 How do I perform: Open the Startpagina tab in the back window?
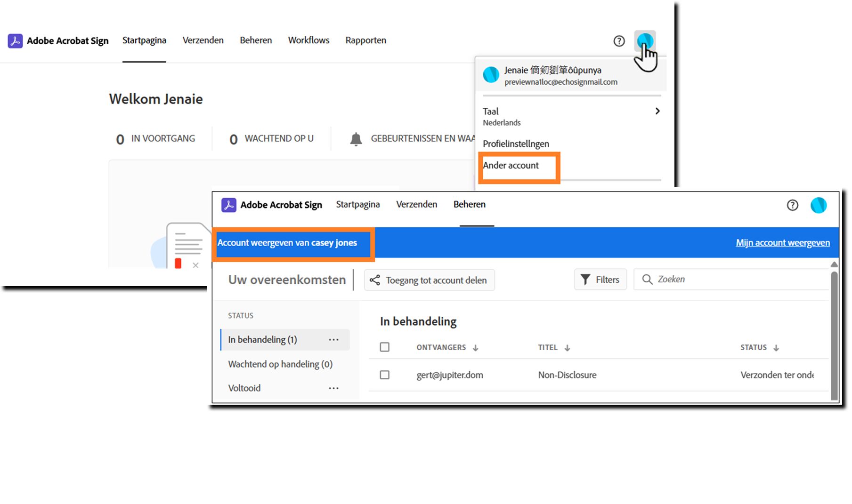coord(144,40)
